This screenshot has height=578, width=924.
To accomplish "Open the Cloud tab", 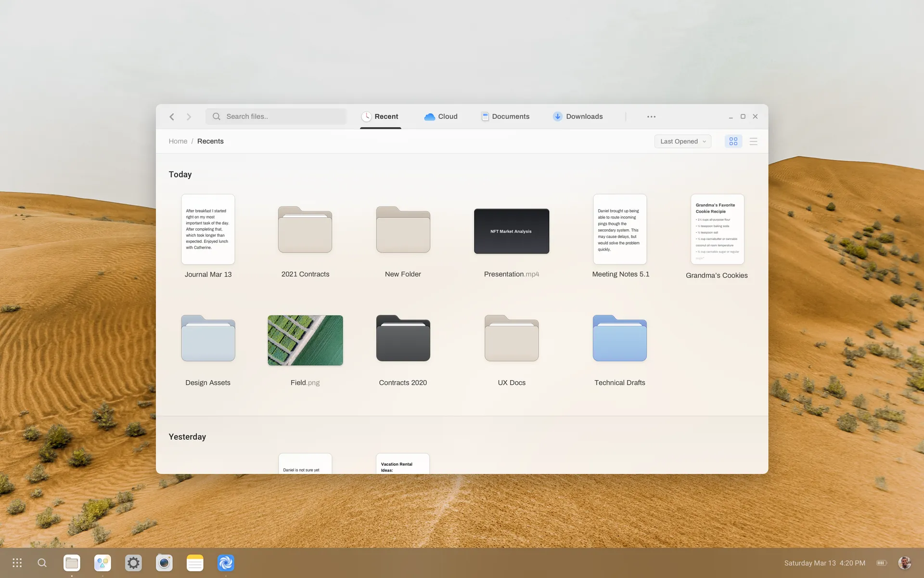I will [x=441, y=117].
